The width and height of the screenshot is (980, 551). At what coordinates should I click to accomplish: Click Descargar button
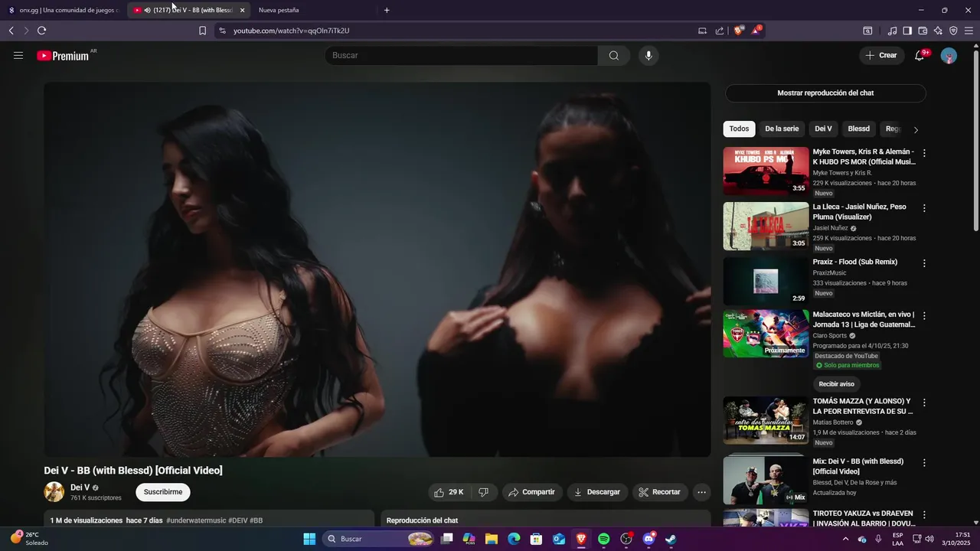tap(597, 492)
